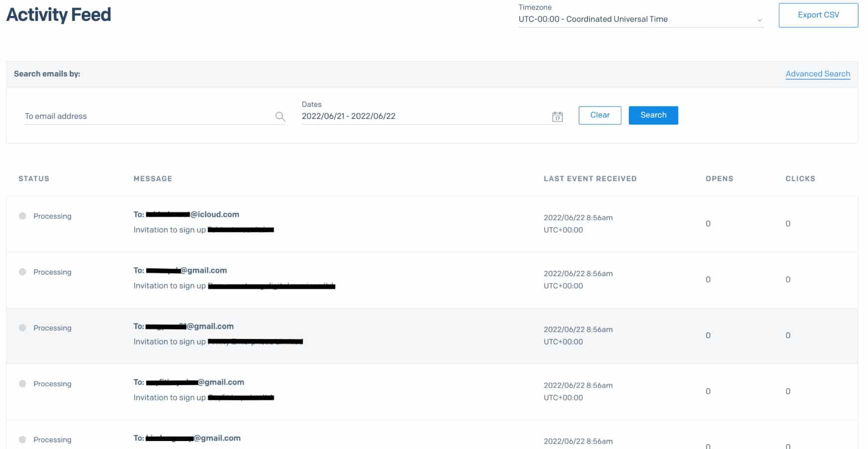Click the status dot on the fourth Processing row
The image size is (868, 449).
coord(22,384)
